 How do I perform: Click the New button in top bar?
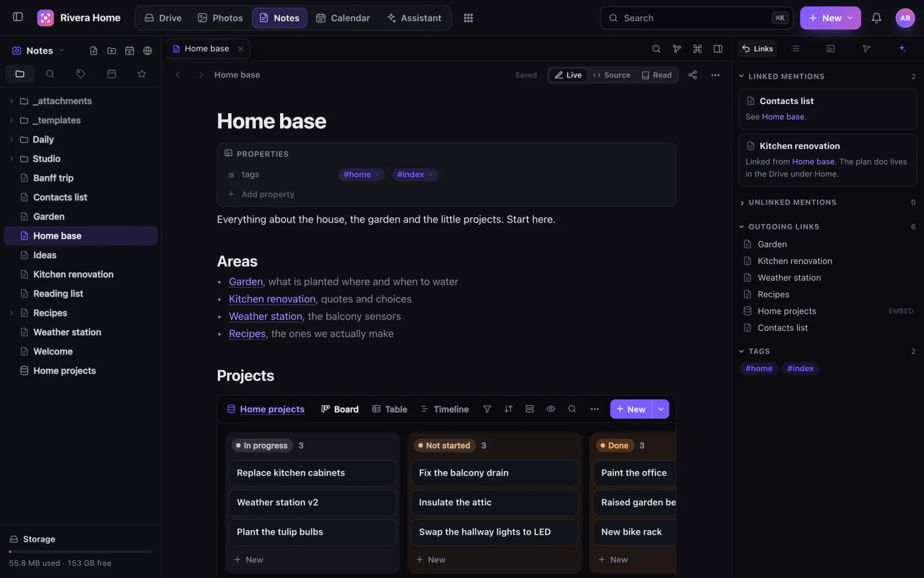[830, 18]
